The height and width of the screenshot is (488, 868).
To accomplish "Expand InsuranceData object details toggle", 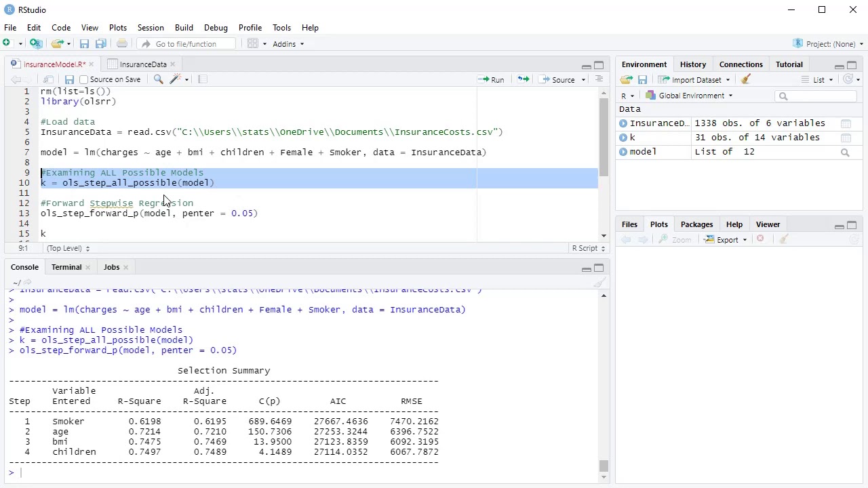I will 623,123.
